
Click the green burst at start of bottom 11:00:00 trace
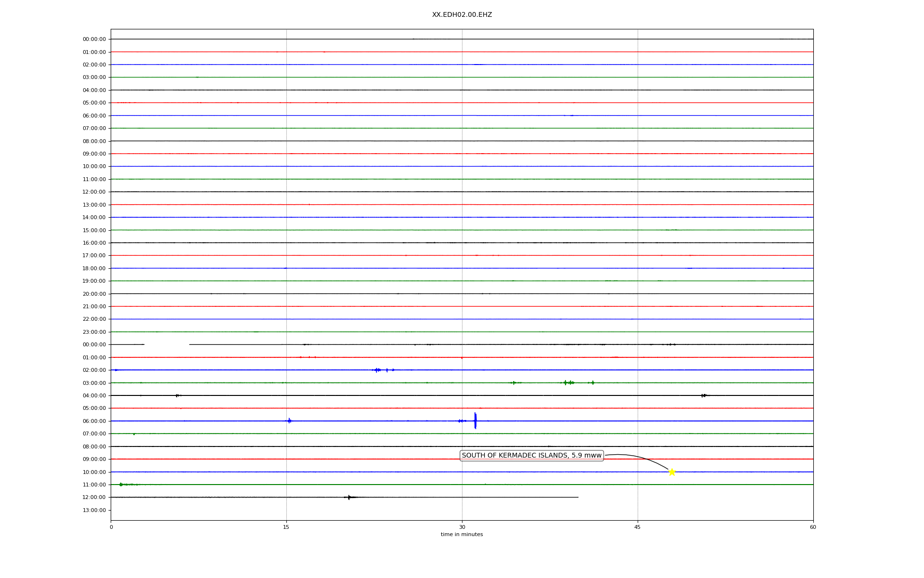coord(121,485)
